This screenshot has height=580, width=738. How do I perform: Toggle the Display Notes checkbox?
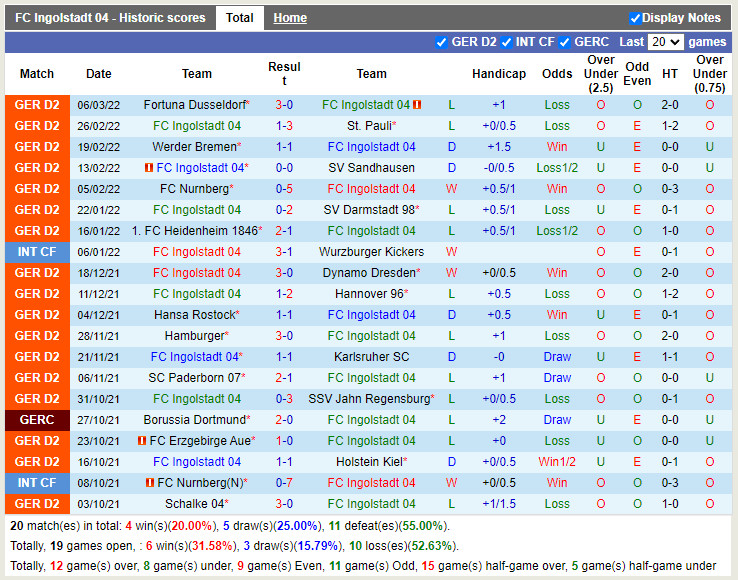coord(635,18)
